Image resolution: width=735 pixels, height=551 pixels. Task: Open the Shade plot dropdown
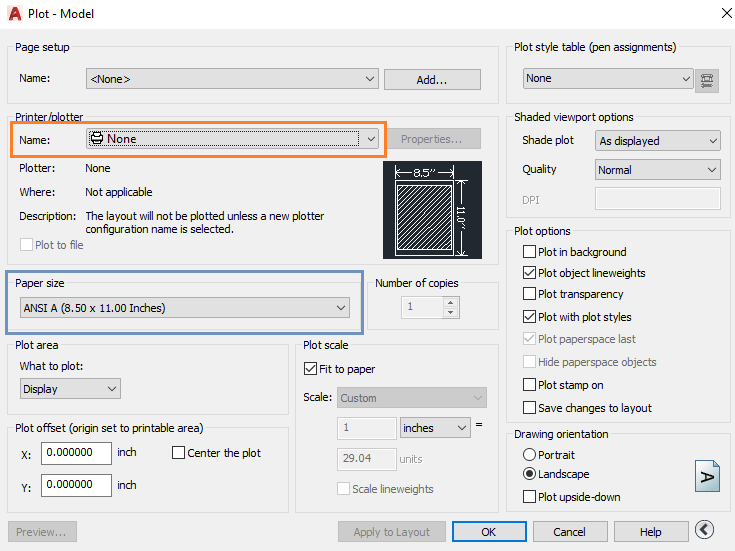(x=658, y=141)
